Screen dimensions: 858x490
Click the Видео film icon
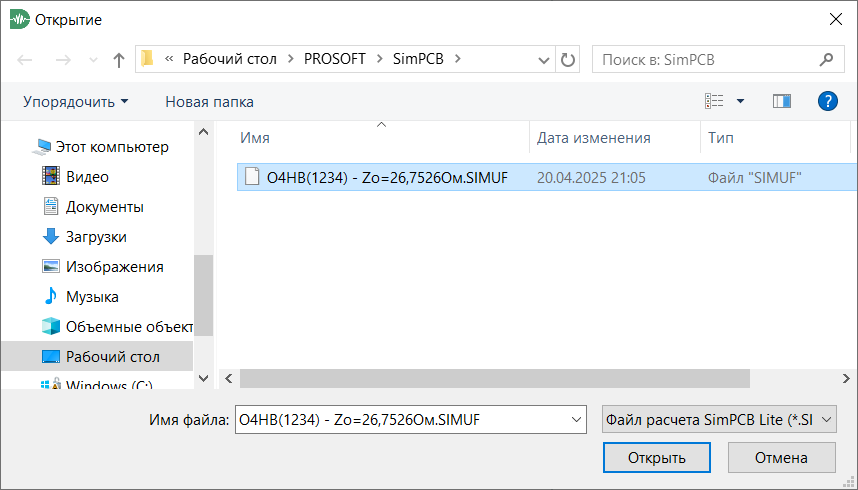(x=51, y=176)
